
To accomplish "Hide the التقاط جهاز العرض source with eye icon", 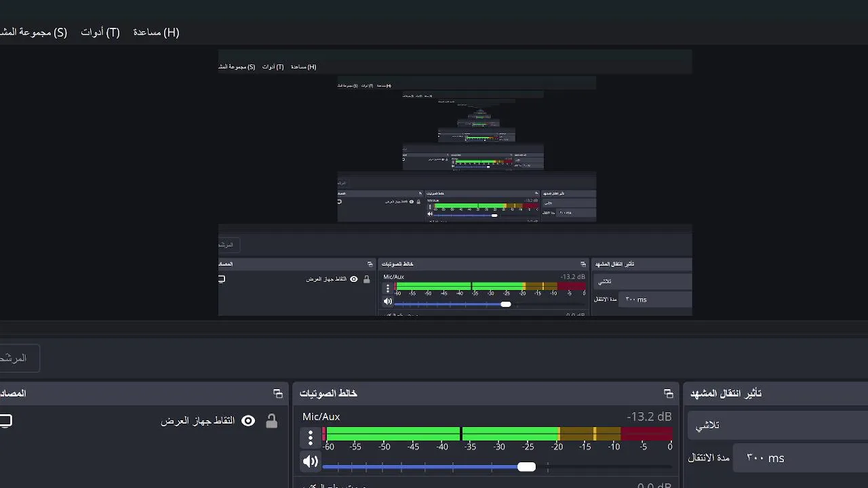I will point(248,421).
